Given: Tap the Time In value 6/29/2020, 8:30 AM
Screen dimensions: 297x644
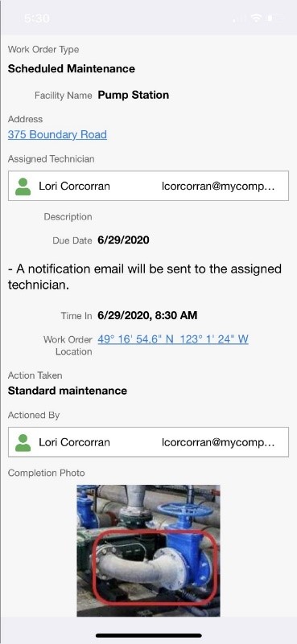Looking at the screenshot, I should (x=147, y=315).
